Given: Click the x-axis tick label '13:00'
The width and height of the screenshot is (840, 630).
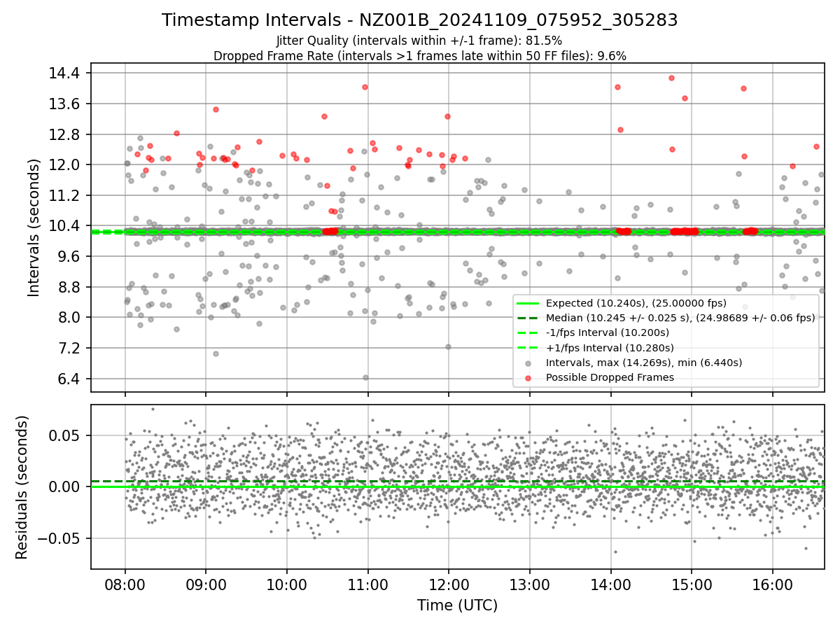Looking at the screenshot, I should tap(530, 584).
